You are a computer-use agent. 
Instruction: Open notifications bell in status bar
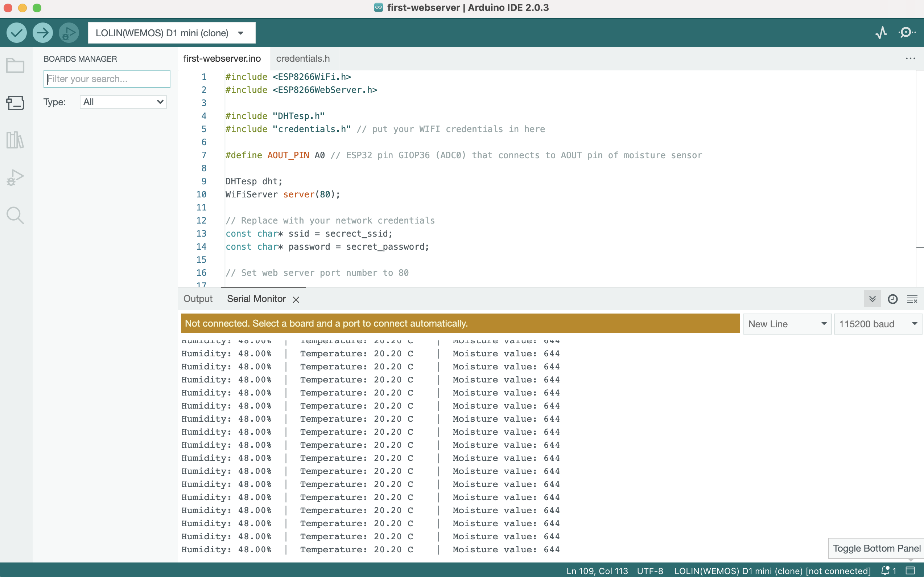pyautogui.click(x=888, y=570)
